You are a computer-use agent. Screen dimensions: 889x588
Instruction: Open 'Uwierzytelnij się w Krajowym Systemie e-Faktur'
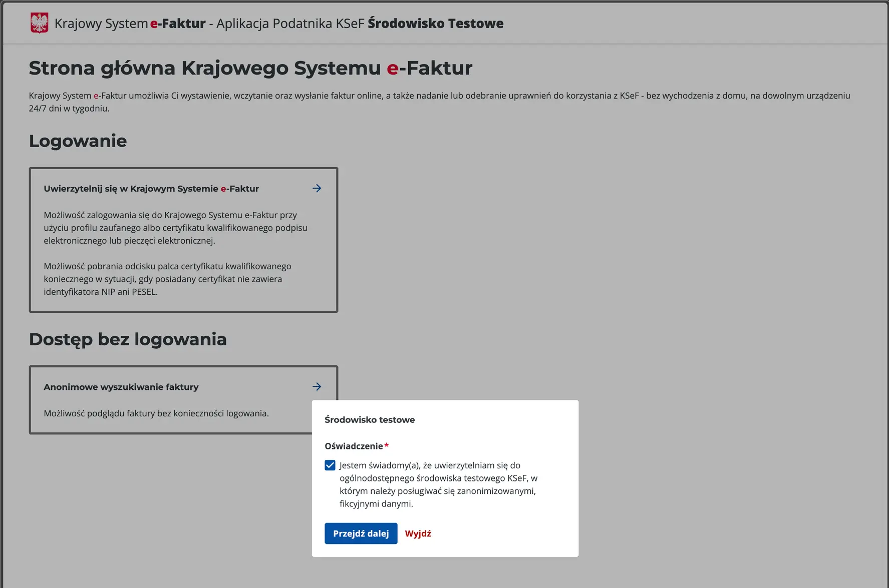tap(151, 188)
